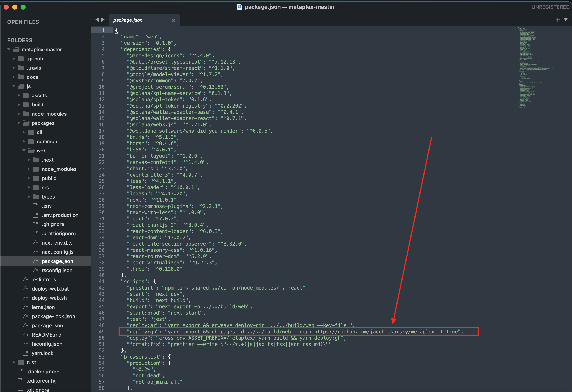This screenshot has height=392, width=572.
Task: Open tsconfig.json under the web folder
Action: (x=57, y=270)
